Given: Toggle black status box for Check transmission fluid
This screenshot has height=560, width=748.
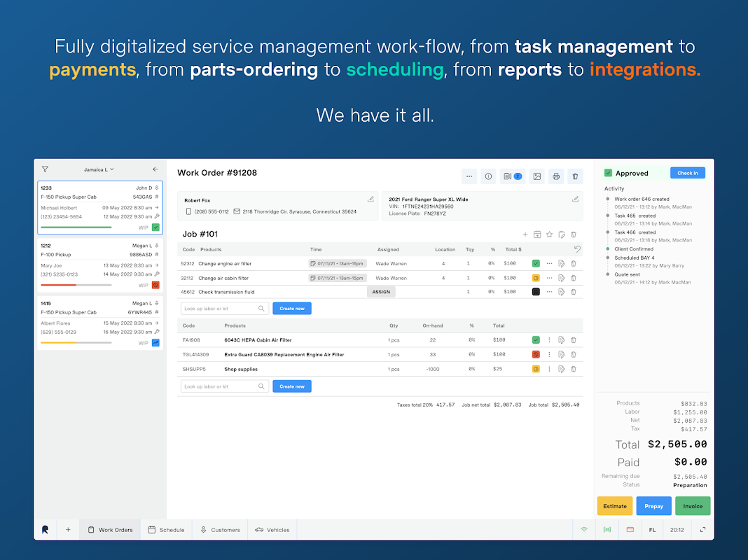Looking at the screenshot, I should [x=536, y=292].
